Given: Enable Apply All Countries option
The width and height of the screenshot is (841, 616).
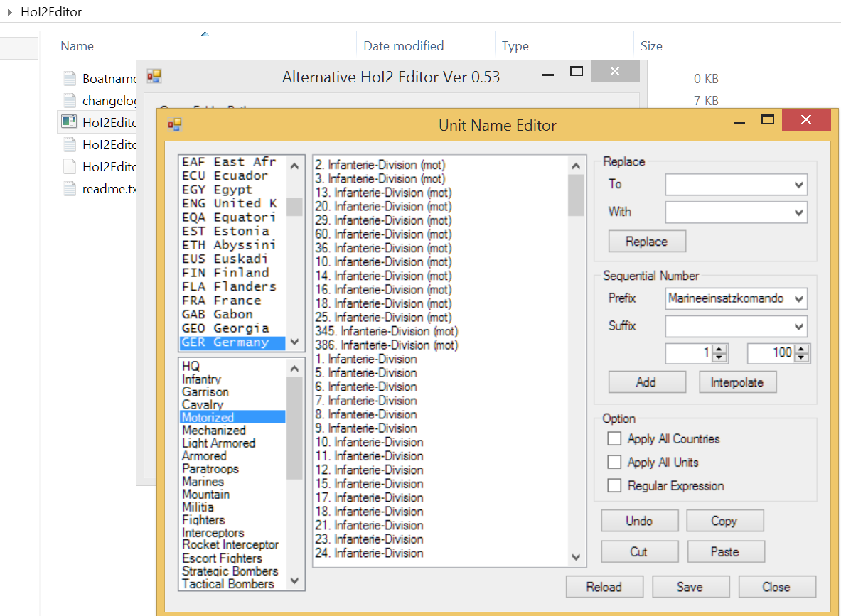Looking at the screenshot, I should (x=614, y=438).
